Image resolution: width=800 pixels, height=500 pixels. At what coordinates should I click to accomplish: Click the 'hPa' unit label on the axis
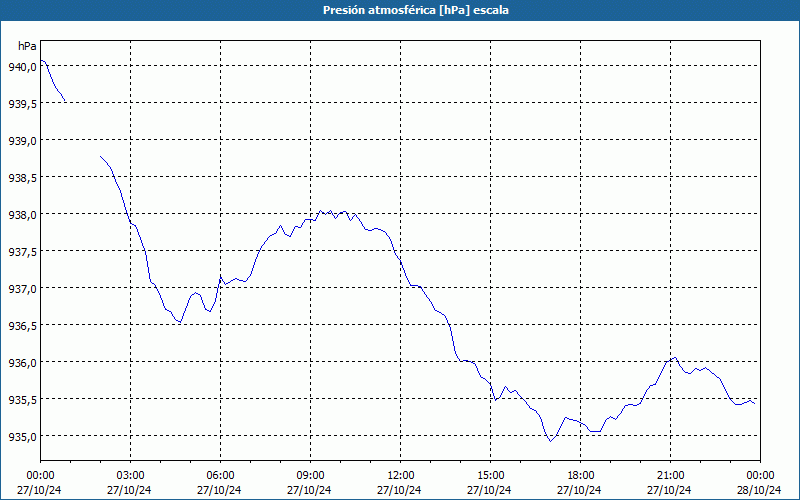point(27,46)
